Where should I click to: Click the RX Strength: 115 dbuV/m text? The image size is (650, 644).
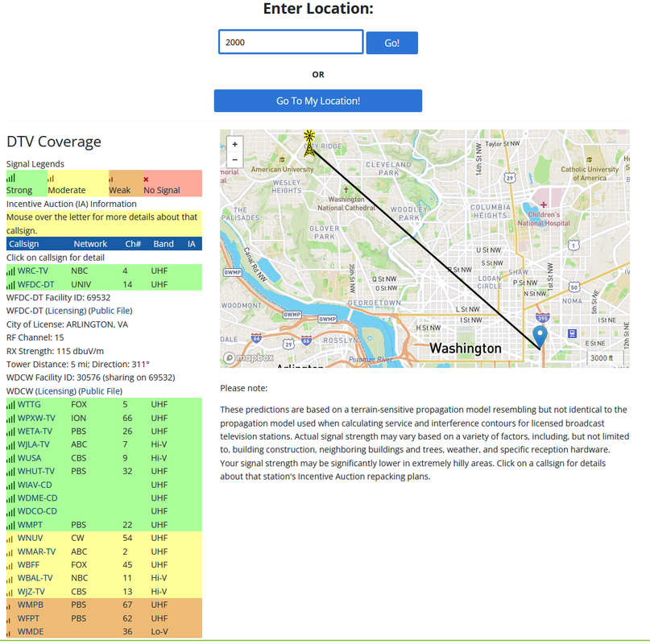[55, 351]
